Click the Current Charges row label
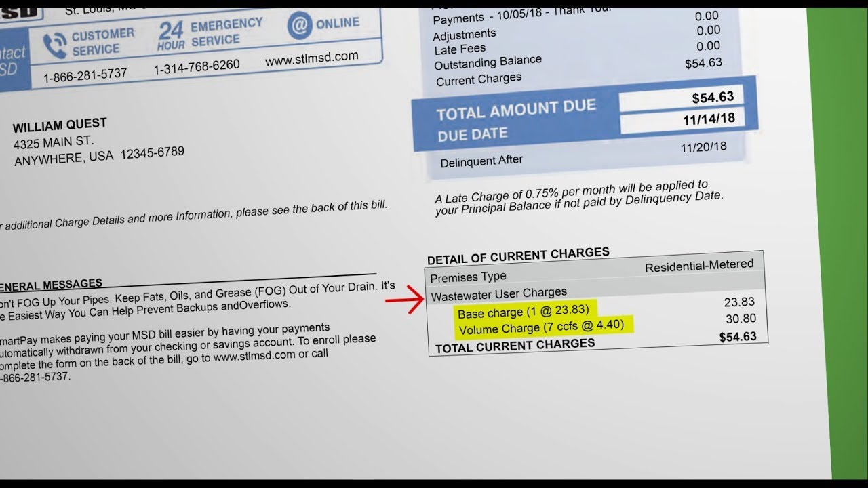868x488 pixels. pyautogui.click(x=479, y=80)
